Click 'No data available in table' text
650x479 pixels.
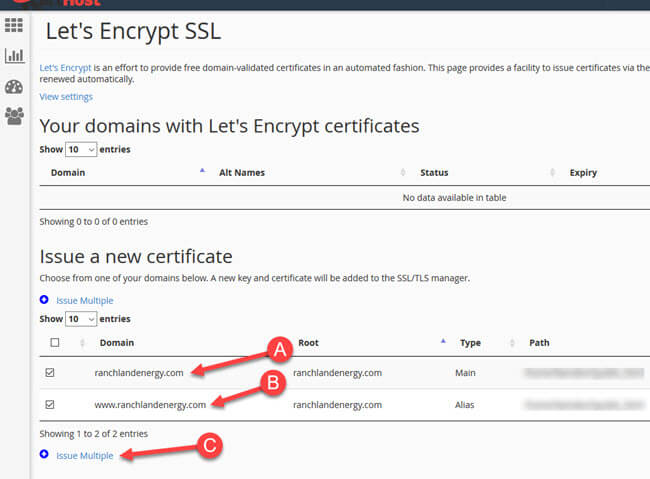pyautogui.click(x=454, y=198)
